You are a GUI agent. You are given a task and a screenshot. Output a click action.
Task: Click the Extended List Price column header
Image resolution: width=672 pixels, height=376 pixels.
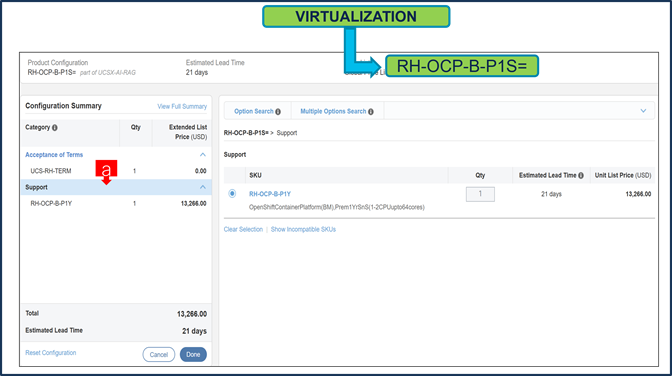coord(188,132)
